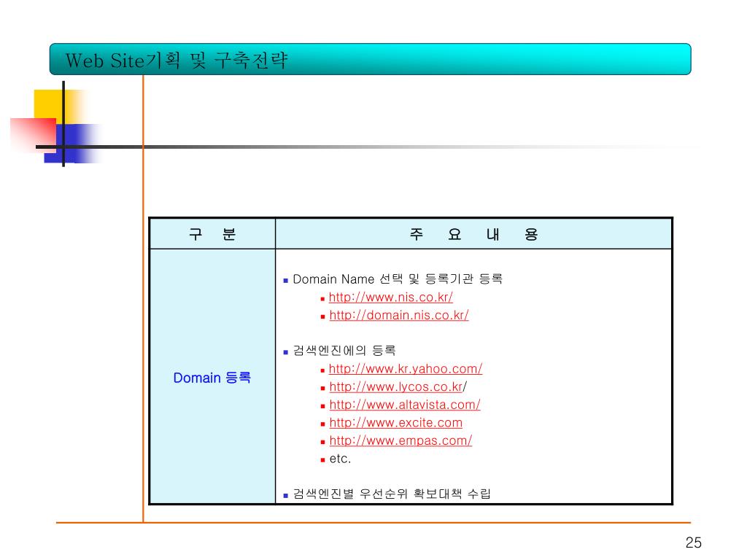
Task: Click the http://www.excite.com link
Action: pos(396,423)
